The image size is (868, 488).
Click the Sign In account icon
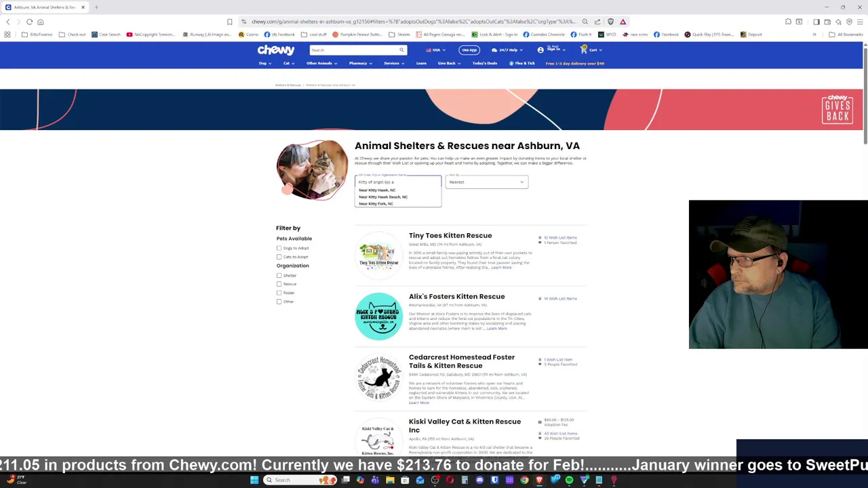tap(540, 49)
